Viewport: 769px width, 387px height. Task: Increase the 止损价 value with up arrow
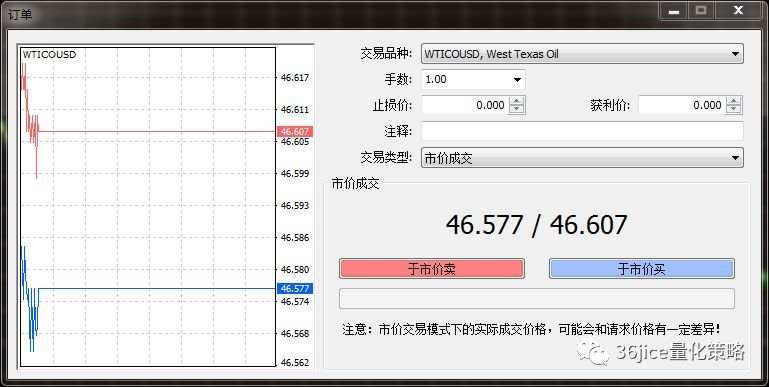pyautogui.click(x=516, y=101)
